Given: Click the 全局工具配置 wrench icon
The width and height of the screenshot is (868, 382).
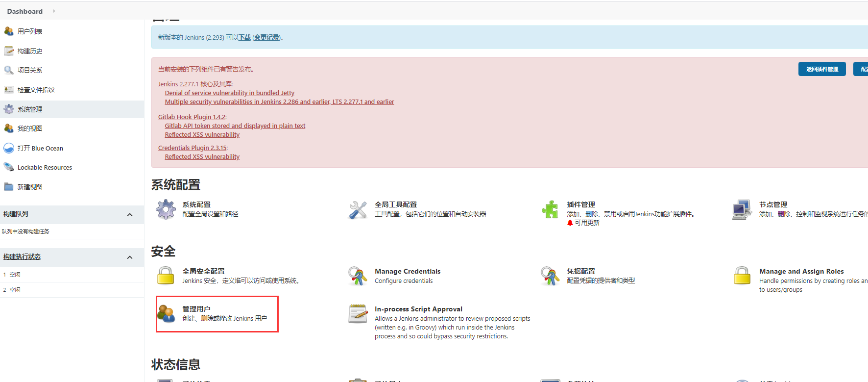Looking at the screenshot, I should (x=358, y=210).
